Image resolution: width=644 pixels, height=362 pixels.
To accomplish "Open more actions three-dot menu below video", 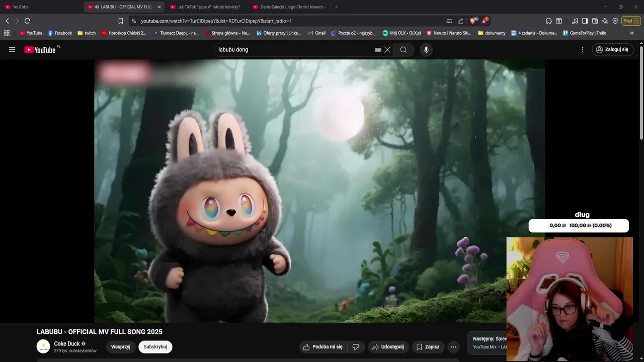I will click(453, 347).
